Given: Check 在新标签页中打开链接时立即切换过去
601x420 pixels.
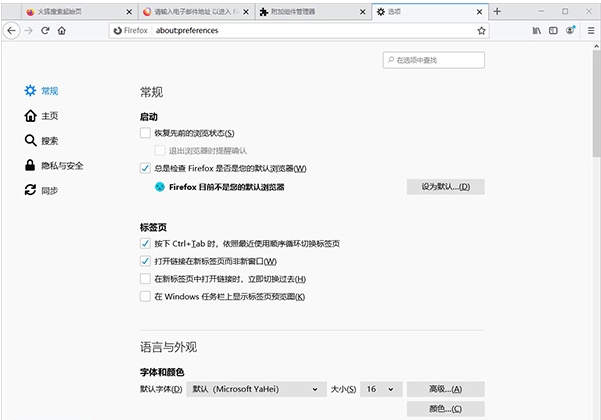Looking at the screenshot, I should pos(145,279).
